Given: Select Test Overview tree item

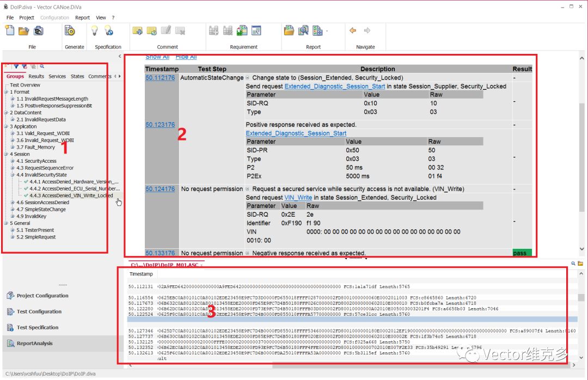Looking at the screenshot, I should coord(24,85).
